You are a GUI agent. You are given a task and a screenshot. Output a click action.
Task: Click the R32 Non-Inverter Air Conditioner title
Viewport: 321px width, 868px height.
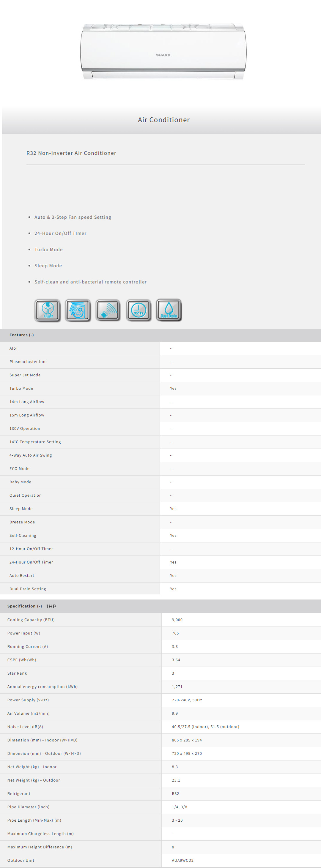coord(71,153)
